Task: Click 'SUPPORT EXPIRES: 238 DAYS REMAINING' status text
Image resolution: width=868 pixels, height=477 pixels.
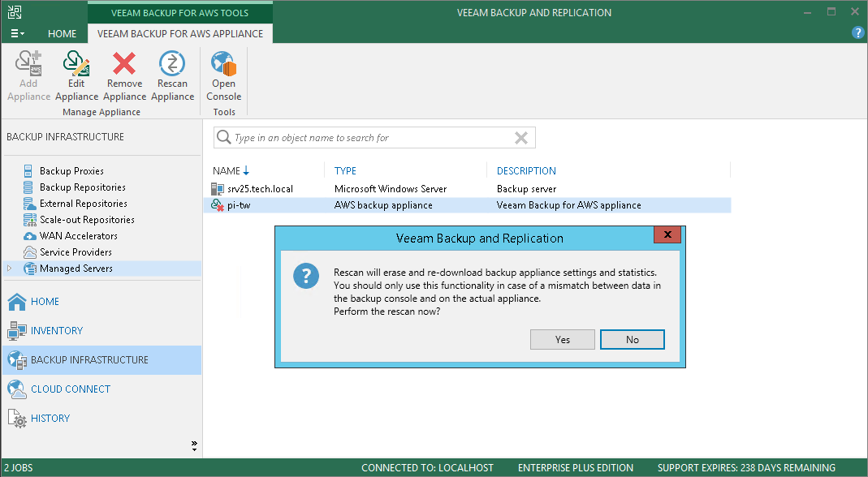Action: (x=746, y=468)
